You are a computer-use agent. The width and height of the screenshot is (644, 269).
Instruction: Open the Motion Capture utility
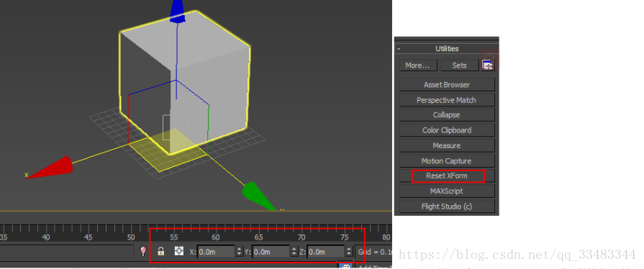click(x=447, y=161)
